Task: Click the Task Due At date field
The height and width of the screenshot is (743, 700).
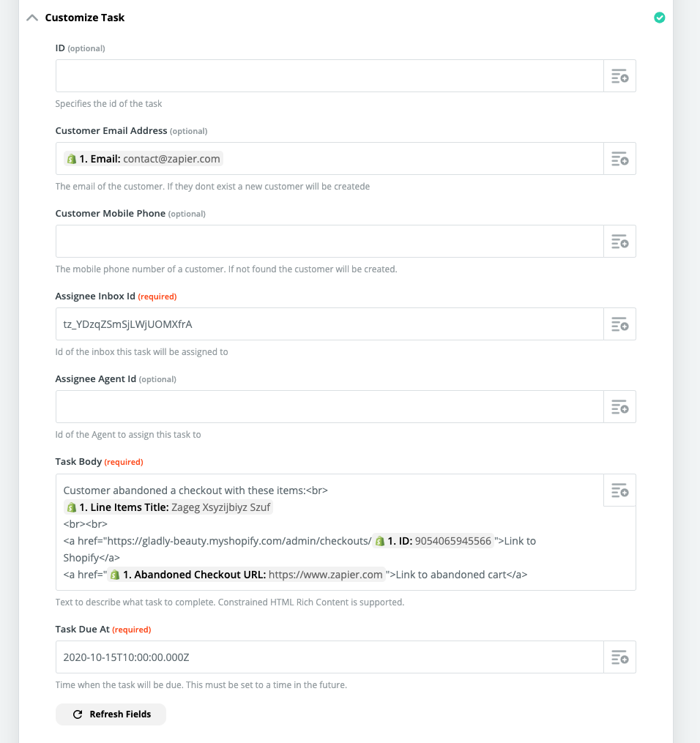Action: pos(329,657)
